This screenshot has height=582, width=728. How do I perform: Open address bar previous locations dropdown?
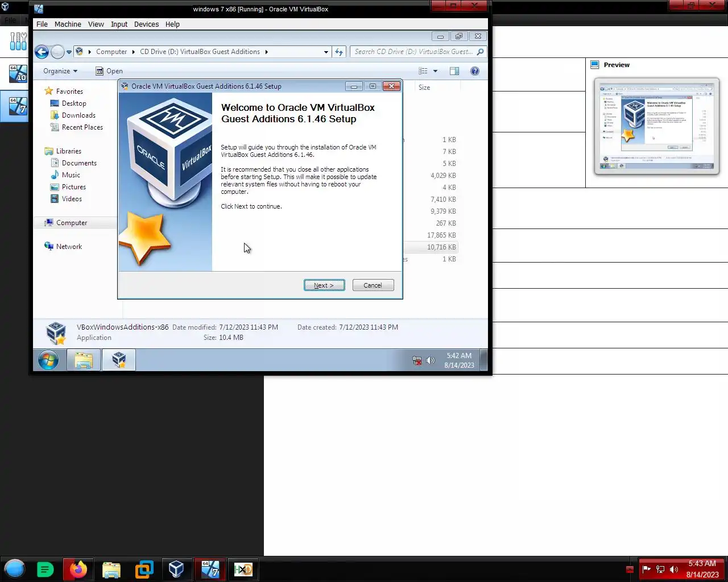pyautogui.click(x=326, y=52)
